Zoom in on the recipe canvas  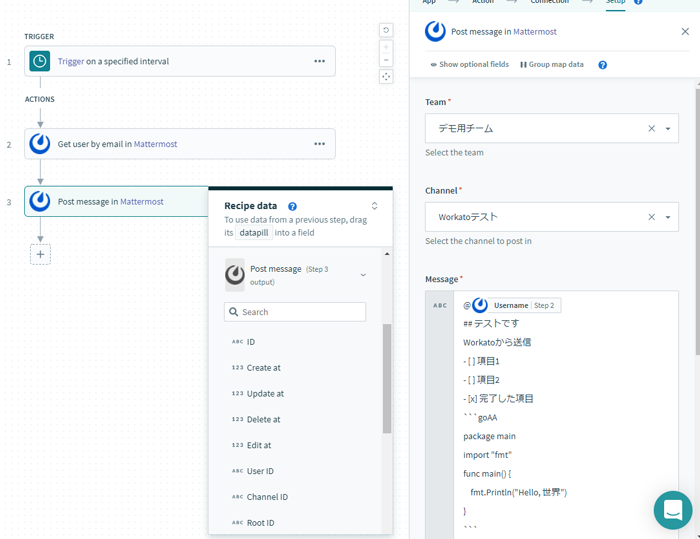pos(386,46)
